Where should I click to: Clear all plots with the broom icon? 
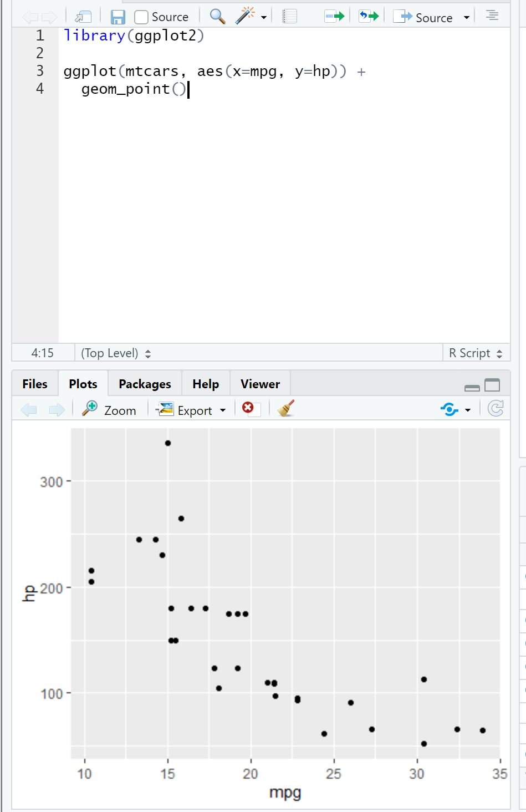[286, 409]
